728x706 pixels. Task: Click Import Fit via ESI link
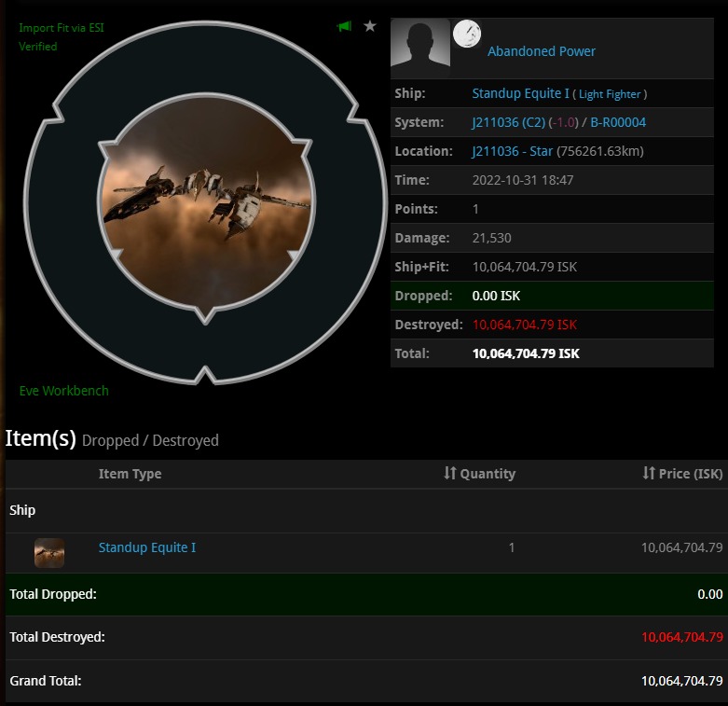coord(62,28)
